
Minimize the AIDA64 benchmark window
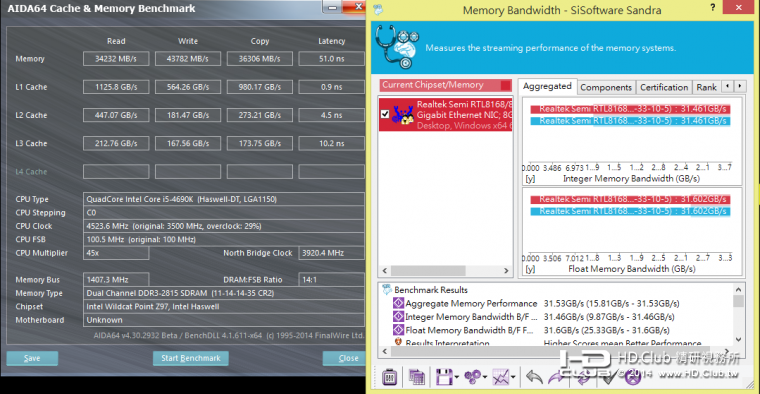(332, 7)
